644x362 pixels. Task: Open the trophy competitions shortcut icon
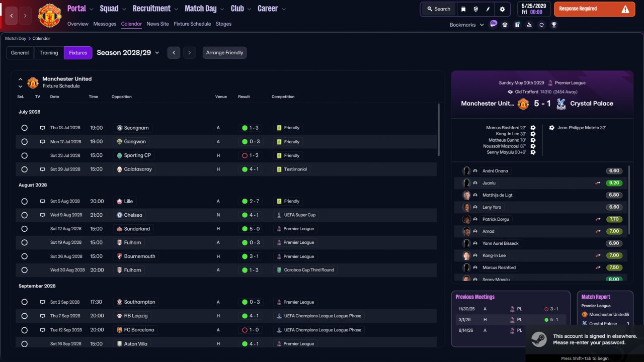pyautogui.click(x=554, y=25)
